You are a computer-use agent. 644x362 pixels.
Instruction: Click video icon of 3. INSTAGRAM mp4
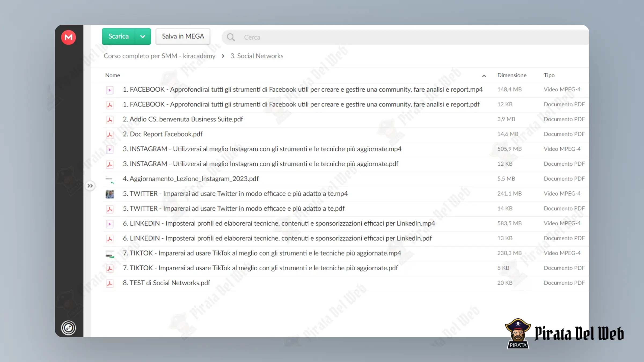[109, 149]
